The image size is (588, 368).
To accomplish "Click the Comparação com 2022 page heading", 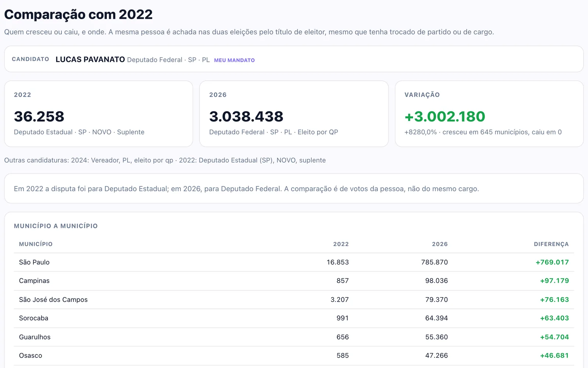I will pos(78,14).
